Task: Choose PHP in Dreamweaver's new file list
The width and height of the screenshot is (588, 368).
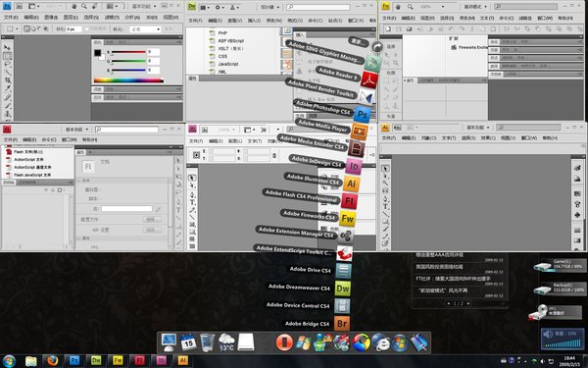Action: point(222,33)
